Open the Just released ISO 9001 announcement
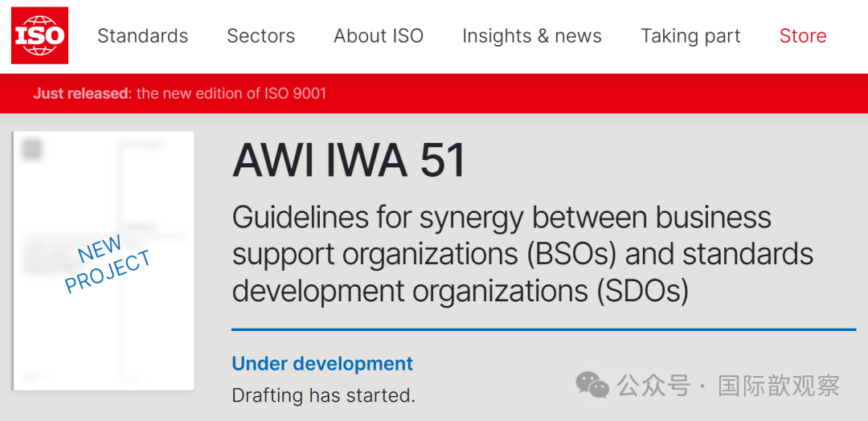 179,93
